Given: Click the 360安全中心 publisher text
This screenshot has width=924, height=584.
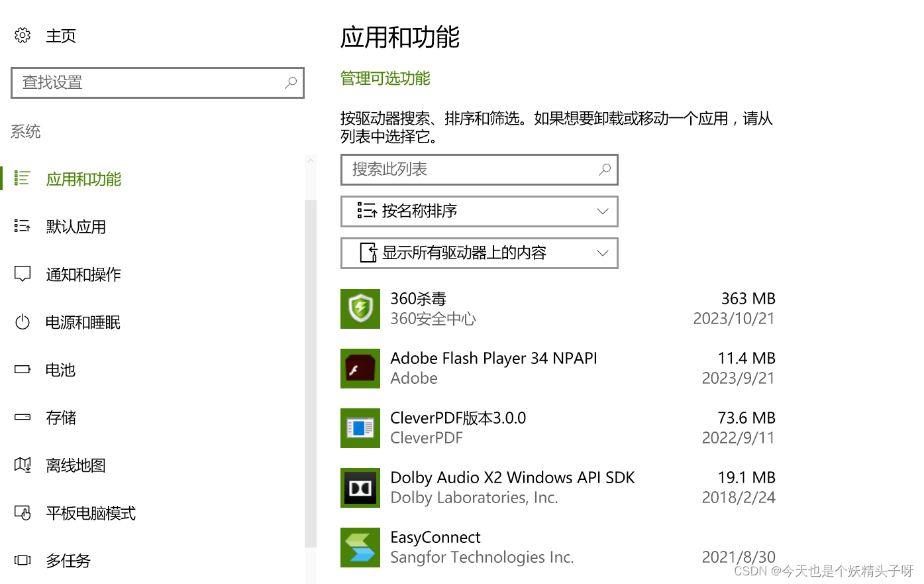Looking at the screenshot, I should coord(433,319).
